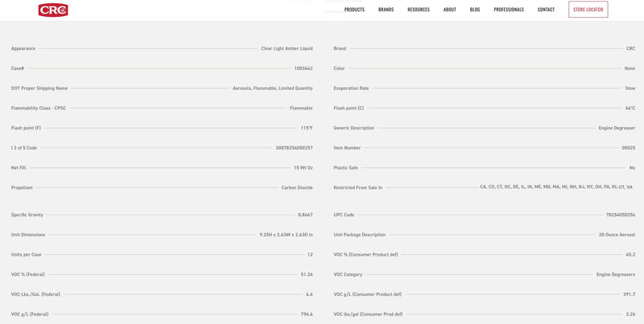
Task: Click the Store Locator button
Action: [x=588, y=10]
